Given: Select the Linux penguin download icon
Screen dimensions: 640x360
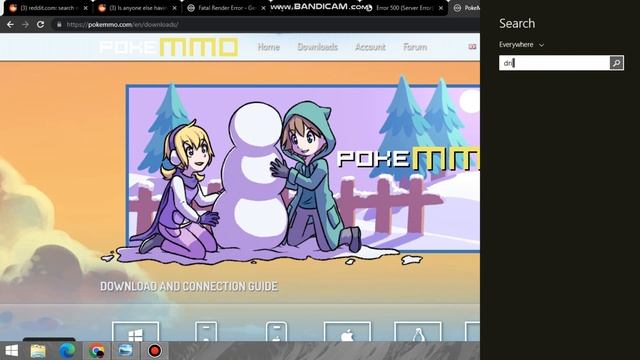Looking at the screenshot, I should 418,331.
